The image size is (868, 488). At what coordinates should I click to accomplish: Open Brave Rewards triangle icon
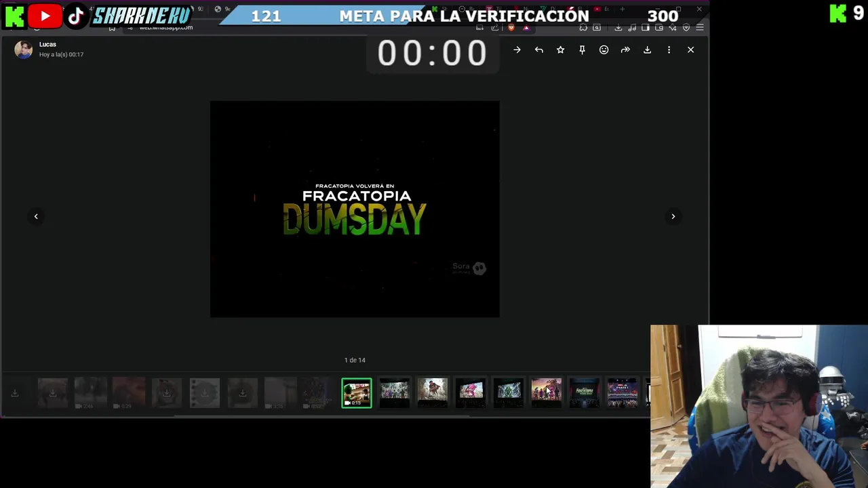coord(526,27)
